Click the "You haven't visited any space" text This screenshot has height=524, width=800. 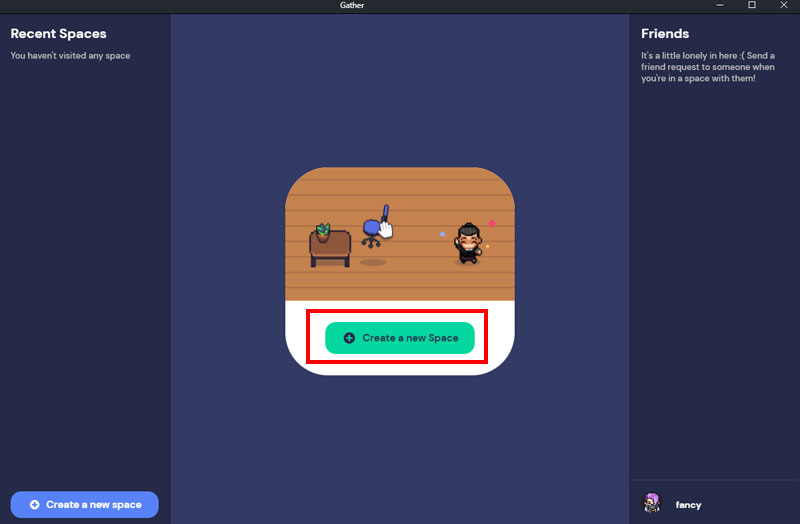click(x=70, y=56)
